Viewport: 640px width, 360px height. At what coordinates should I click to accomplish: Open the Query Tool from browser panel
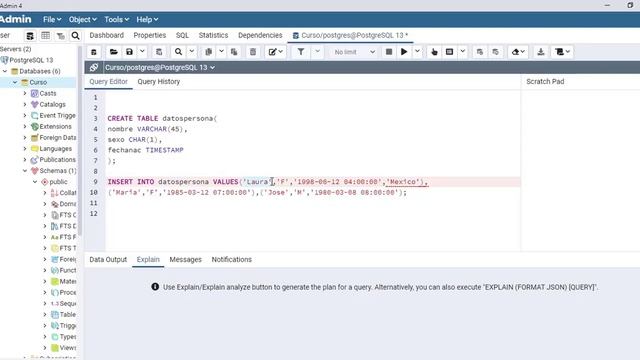tap(30, 36)
